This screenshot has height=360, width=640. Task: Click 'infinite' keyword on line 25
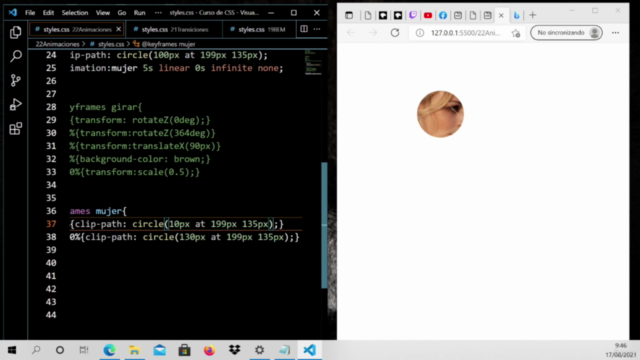coord(231,68)
